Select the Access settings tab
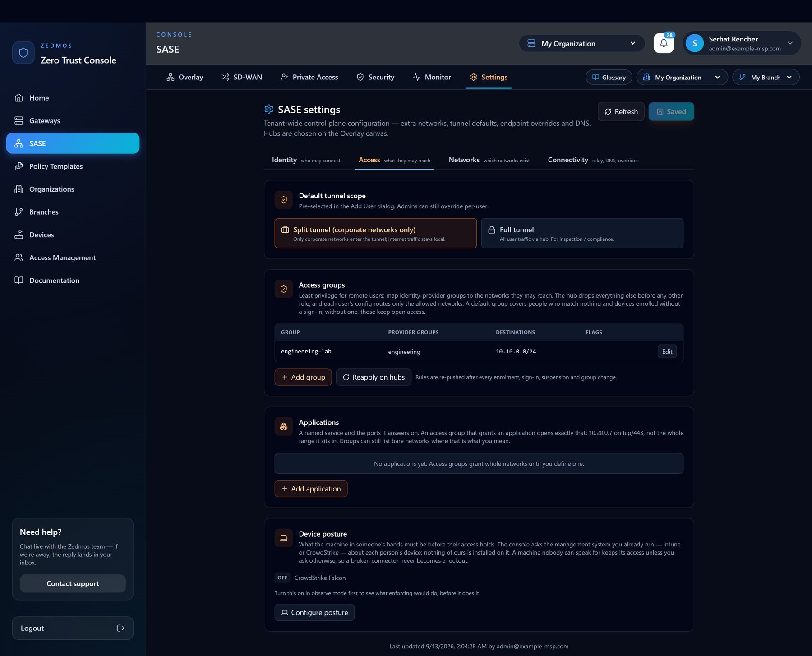Screen dimensions: 812x656 394,160
